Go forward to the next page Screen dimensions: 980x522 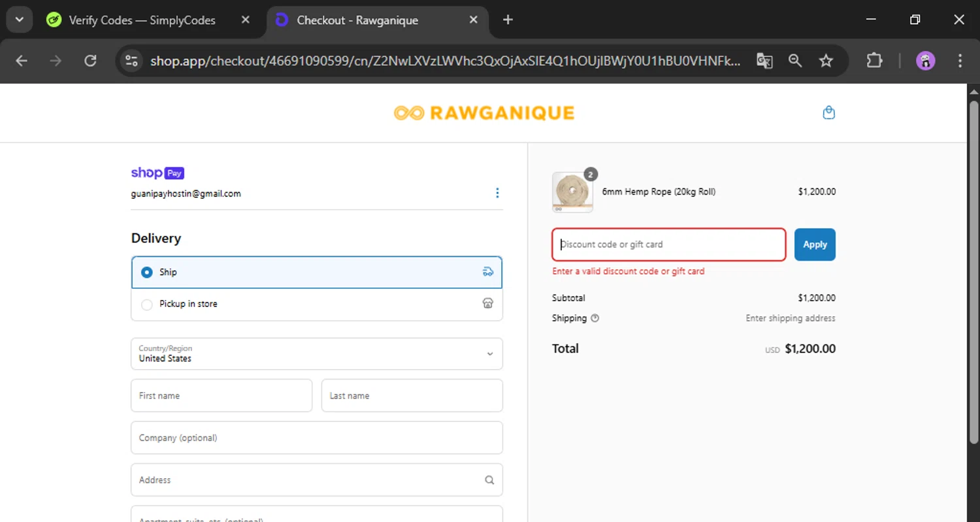coord(56,61)
